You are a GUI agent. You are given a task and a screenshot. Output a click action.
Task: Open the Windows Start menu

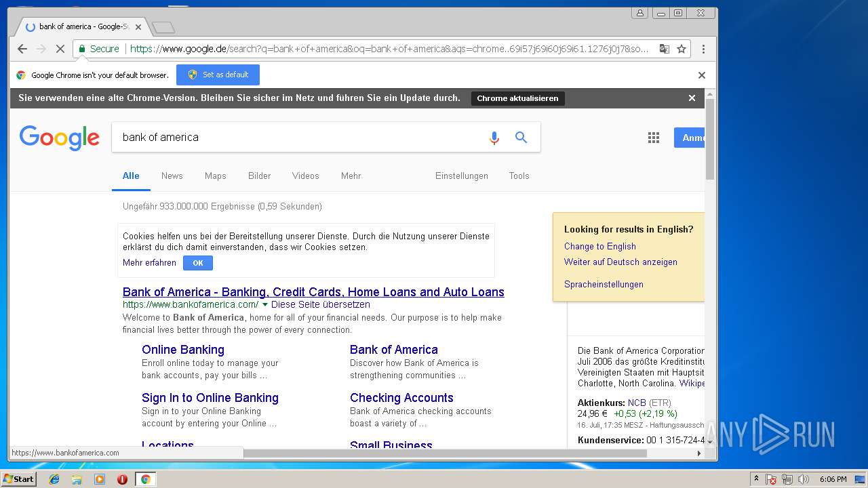click(18, 479)
